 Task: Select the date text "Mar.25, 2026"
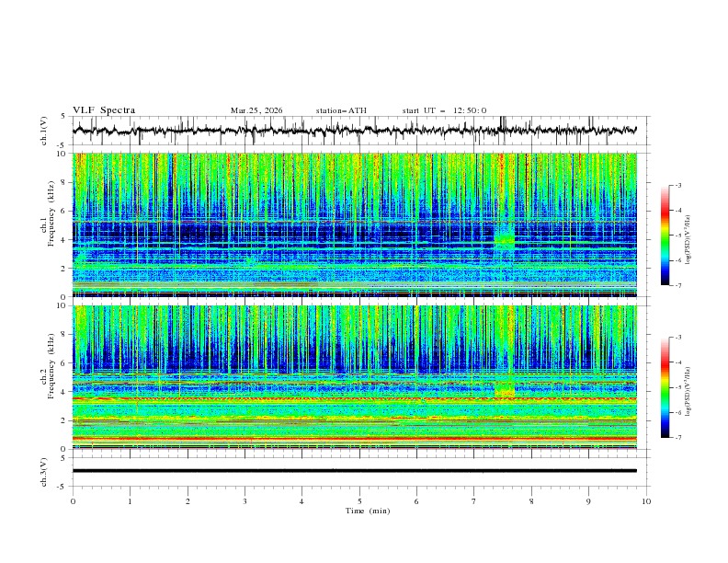(x=256, y=110)
